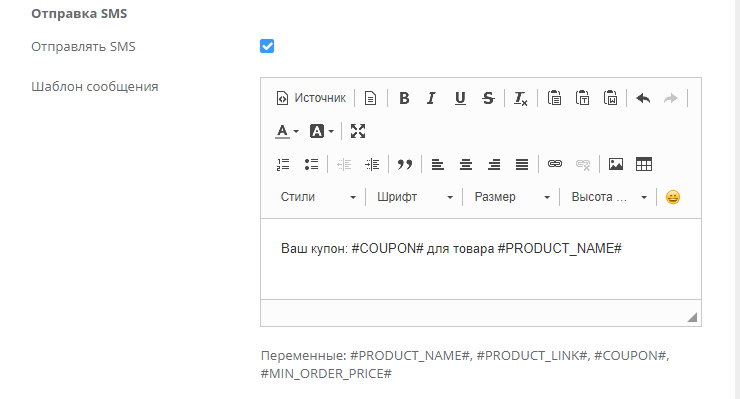740x399 pixels.
Task: Insert an image
Action: [615, 164]
